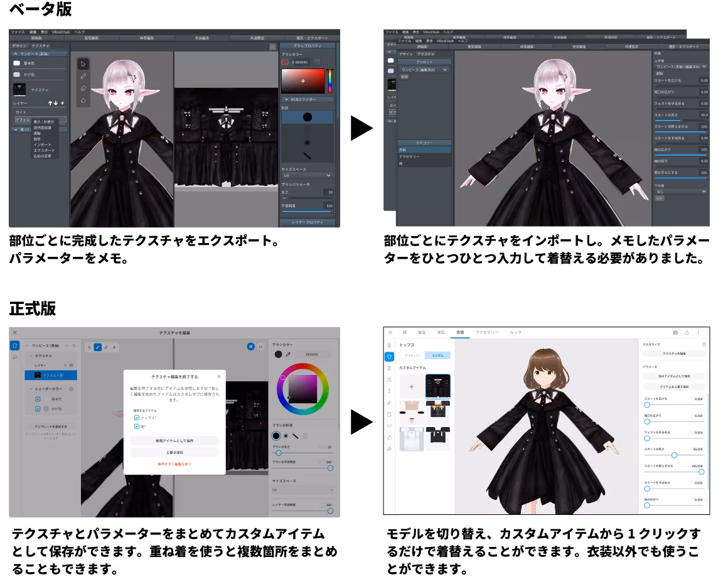Image resolution: width=728 pixels, height=584 pixels.
Task: Click the アイテムを上書き保存 button
Action: [x=674, y=387]
